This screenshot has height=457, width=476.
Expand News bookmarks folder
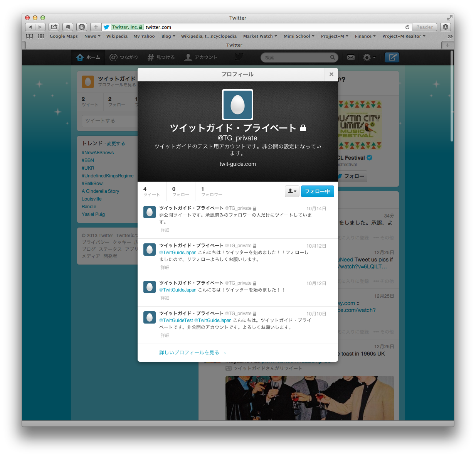pos(93,36)
